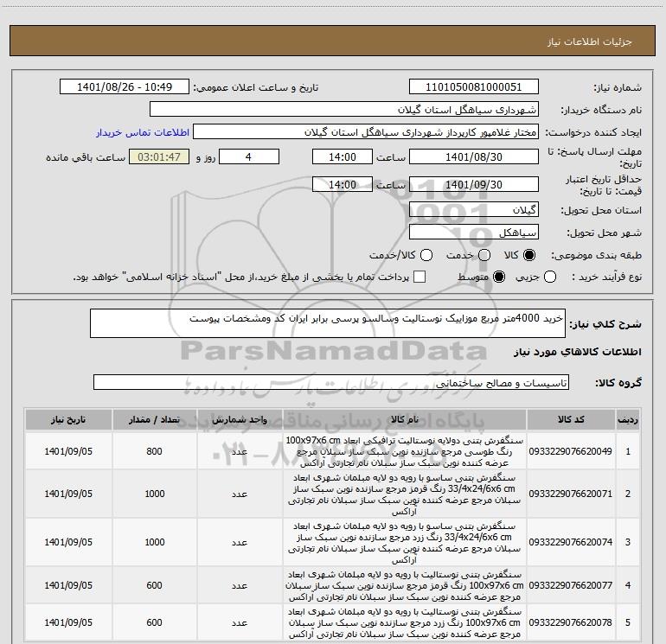The width and height of the screenshot is (666, 644).
Task: Open the اطلاعات تماس خریدار link
Action: [143, 132]
